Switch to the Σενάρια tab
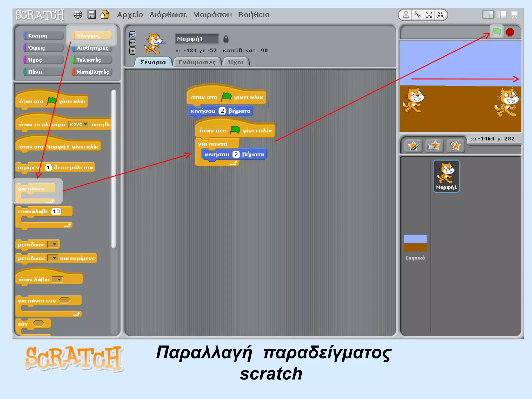The image size is (532, 399). (153, 62)
